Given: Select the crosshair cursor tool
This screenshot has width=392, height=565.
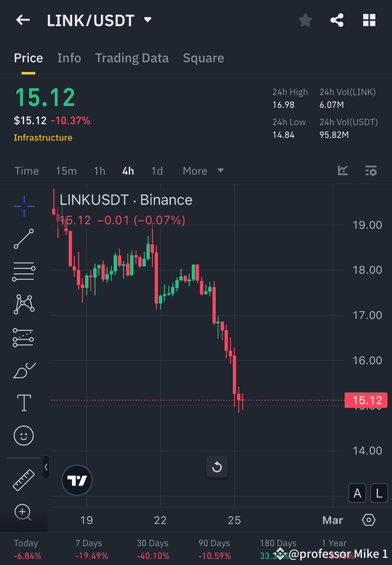Looking at the screenshot, I should (x=24, y=206).
